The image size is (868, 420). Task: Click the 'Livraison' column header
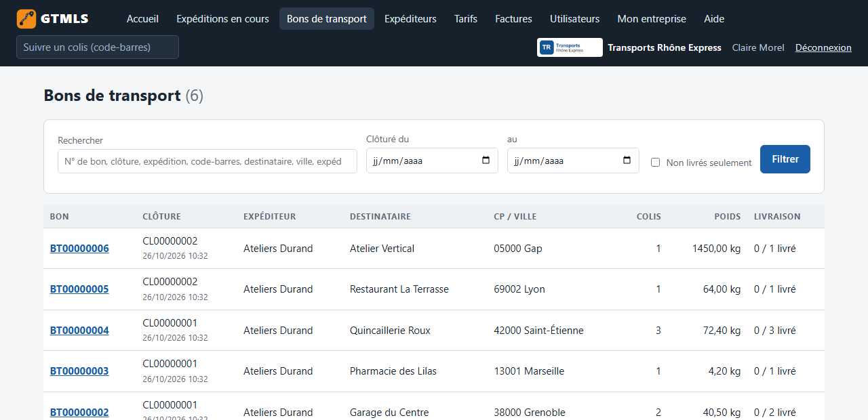(x=777, y=217)
